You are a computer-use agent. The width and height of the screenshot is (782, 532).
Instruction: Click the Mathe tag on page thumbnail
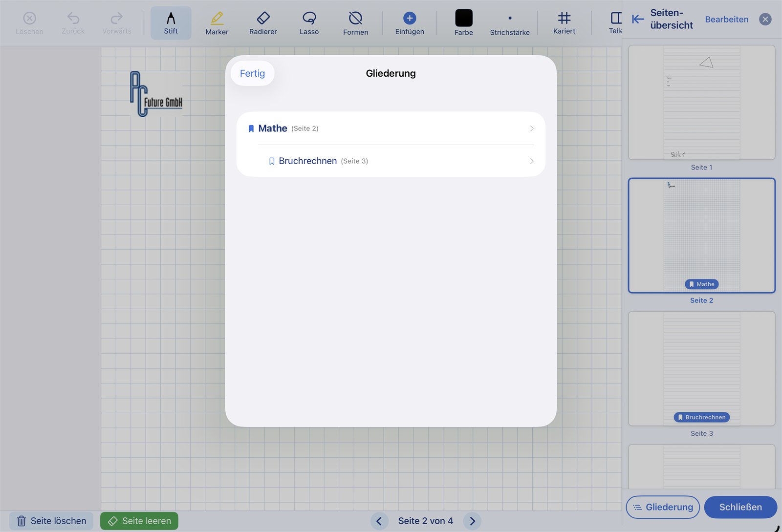(x=701, y=284)
